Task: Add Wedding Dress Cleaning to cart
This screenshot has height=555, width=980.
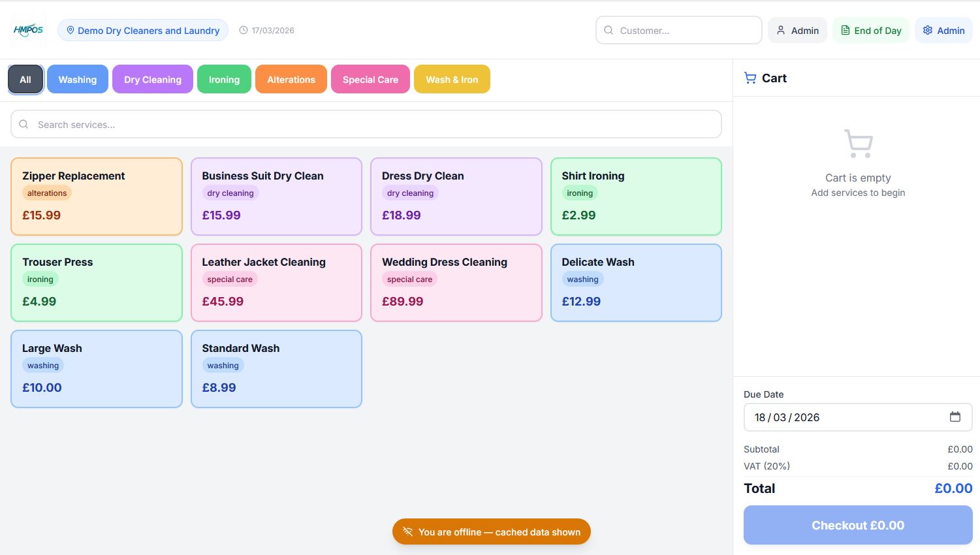Action: point(456,283)
